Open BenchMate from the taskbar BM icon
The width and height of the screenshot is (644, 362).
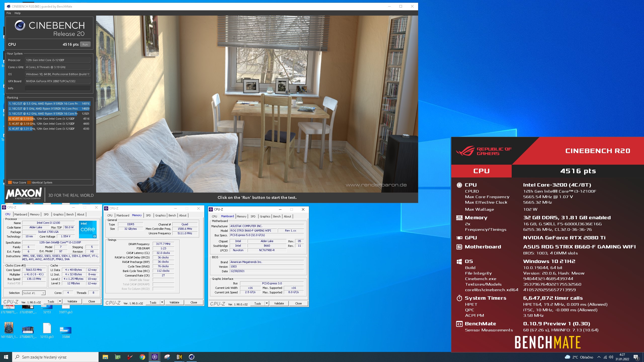179,357
